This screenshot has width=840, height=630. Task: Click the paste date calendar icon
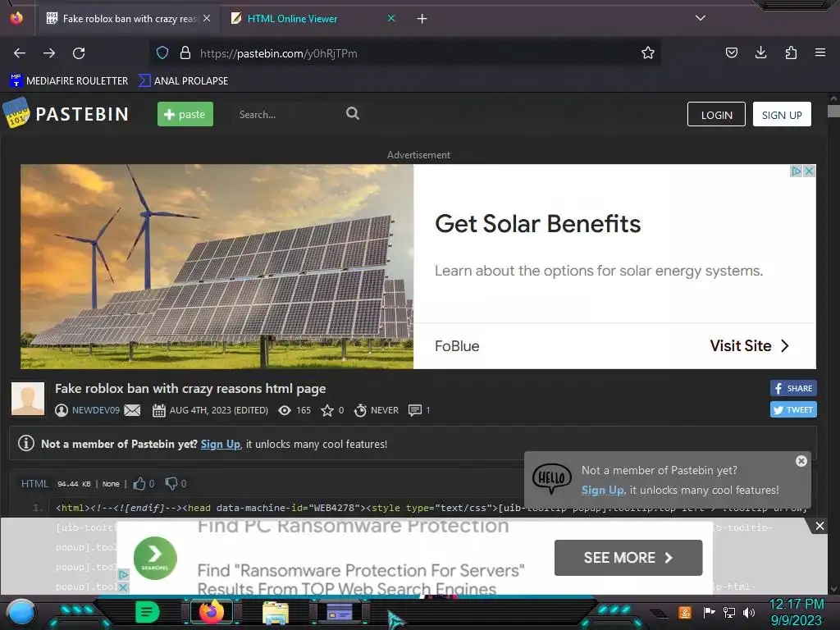(x=158, y=410)
